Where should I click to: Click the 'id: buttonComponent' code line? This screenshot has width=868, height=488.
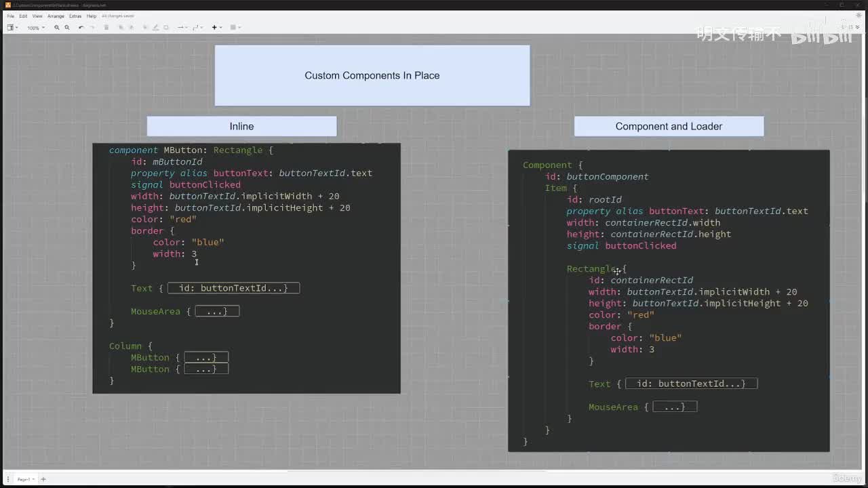[x=597, y=176]
